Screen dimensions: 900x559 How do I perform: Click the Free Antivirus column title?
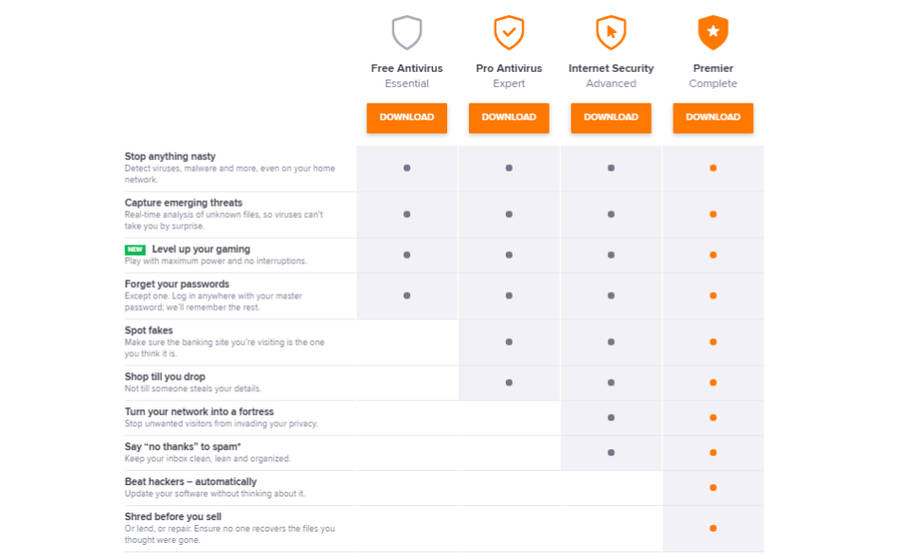[406, 68]
